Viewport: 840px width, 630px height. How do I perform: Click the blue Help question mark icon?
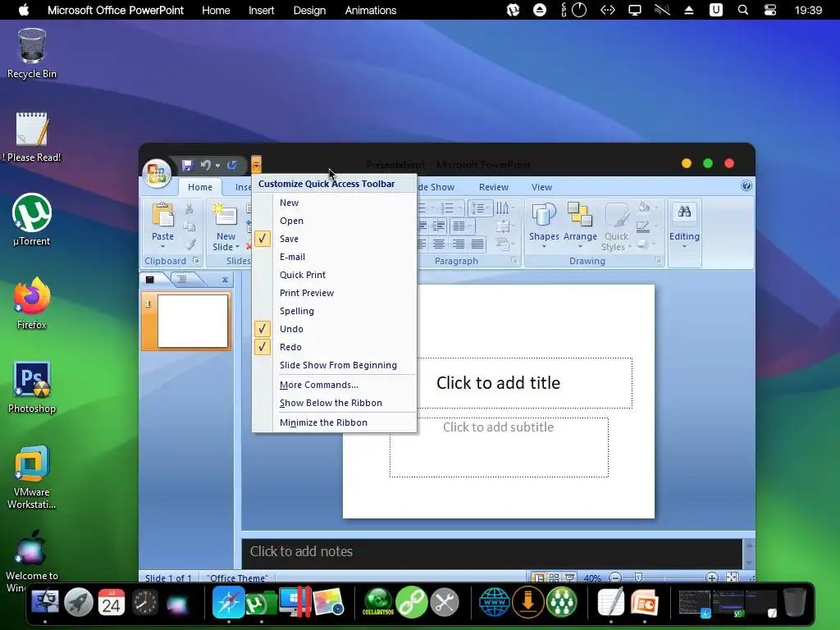[746, 185]
